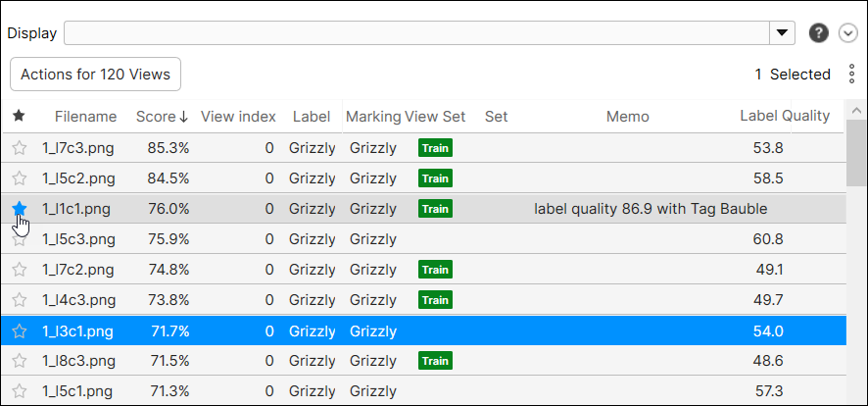
Task: Click Actions for 120 Views button
Action: click(95, 75)
